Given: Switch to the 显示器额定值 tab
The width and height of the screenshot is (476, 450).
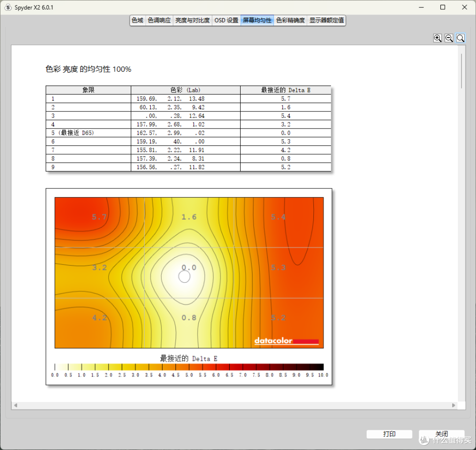Looking at the screenshot, I should (326, 20).
